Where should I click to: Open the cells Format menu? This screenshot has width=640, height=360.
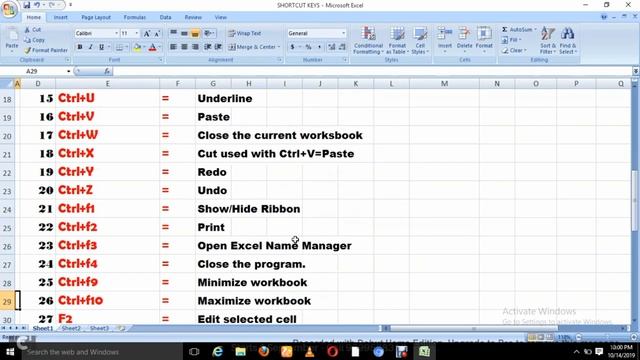pyautogui.click(x=484, y=40)
